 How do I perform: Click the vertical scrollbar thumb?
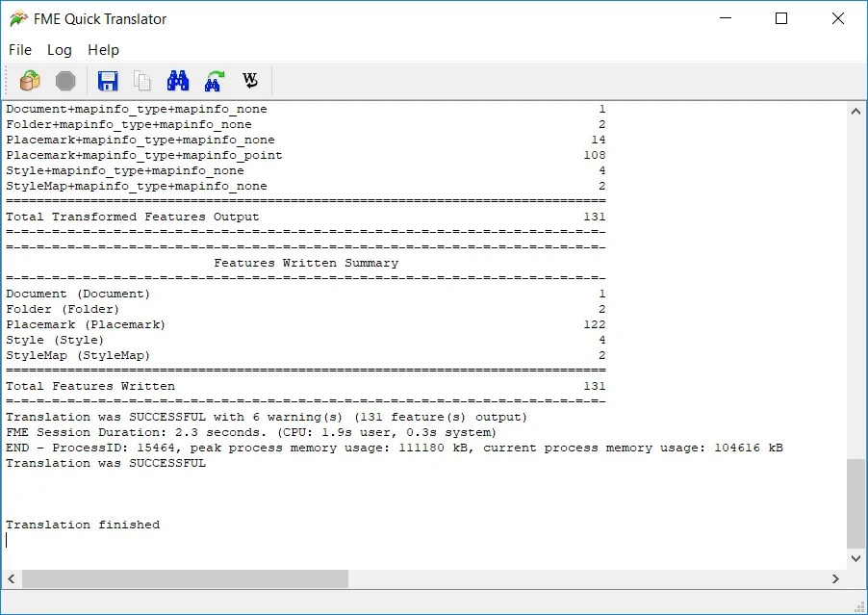click(x=855, y=503)
